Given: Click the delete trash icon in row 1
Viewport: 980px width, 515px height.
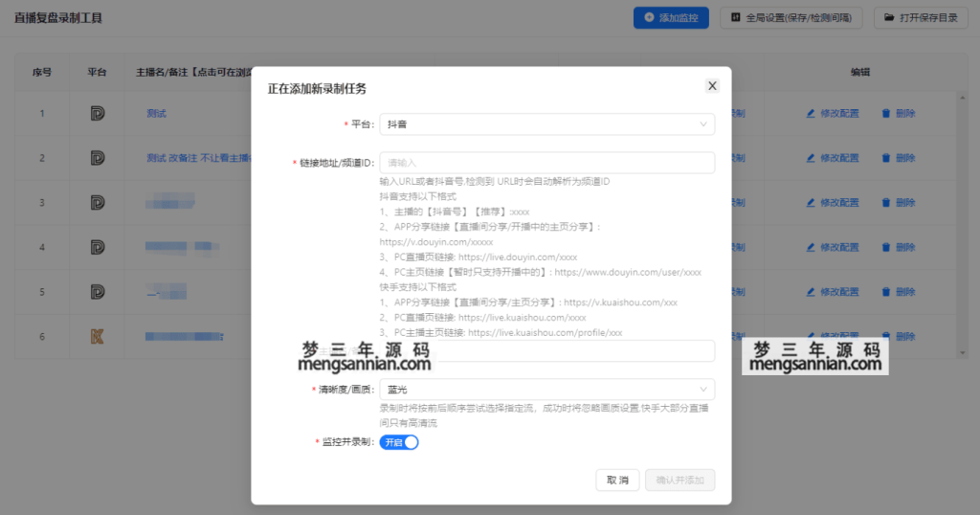Looking at the screenshot, I should click(885, 114).
